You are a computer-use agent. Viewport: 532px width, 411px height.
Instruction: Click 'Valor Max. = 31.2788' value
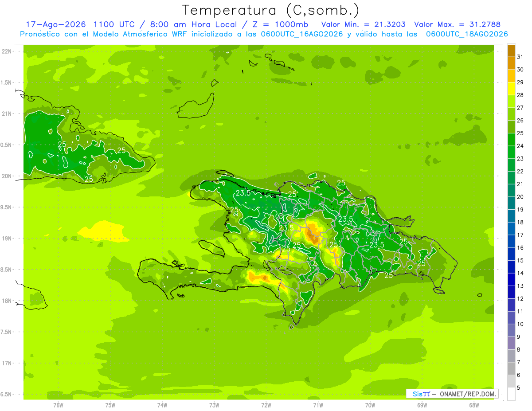tap(457, 24)
